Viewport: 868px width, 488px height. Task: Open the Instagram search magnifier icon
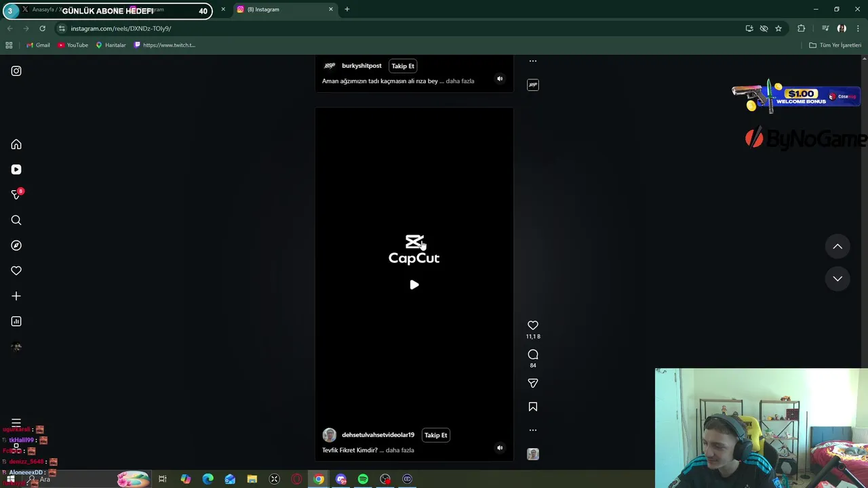coord(16,220)
